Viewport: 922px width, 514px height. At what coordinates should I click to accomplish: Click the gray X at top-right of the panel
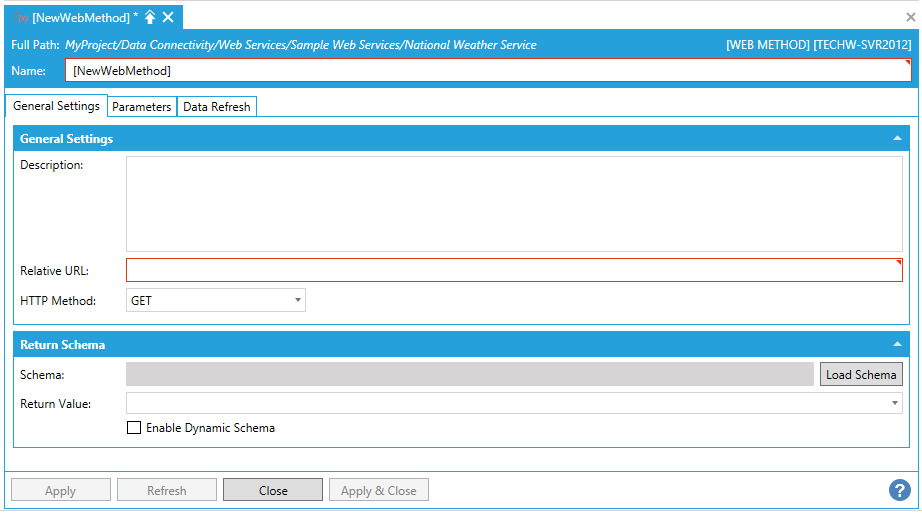point(910,17)
